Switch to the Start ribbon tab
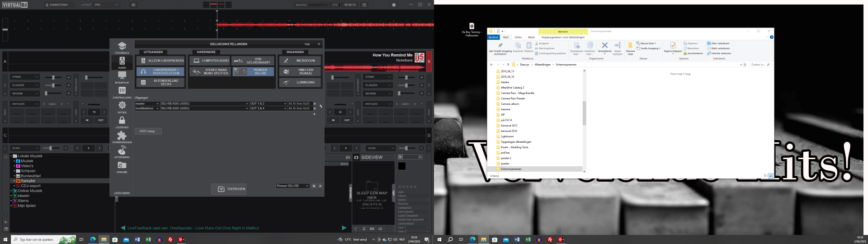Viewport: 868px width, 244px height. point(505,38)
